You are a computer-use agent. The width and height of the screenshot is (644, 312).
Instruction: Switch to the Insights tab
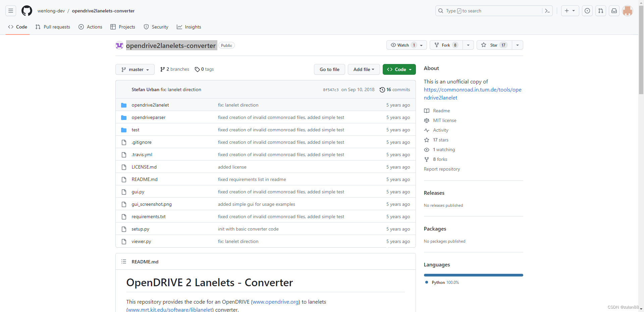[x=189, y=27]
